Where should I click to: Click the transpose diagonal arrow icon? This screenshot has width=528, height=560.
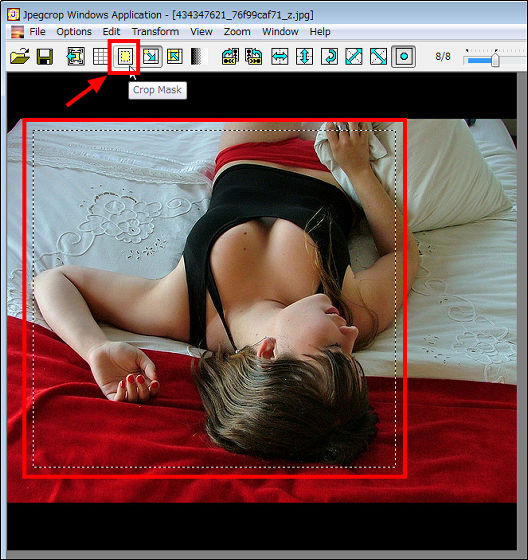tap(354, 56)
